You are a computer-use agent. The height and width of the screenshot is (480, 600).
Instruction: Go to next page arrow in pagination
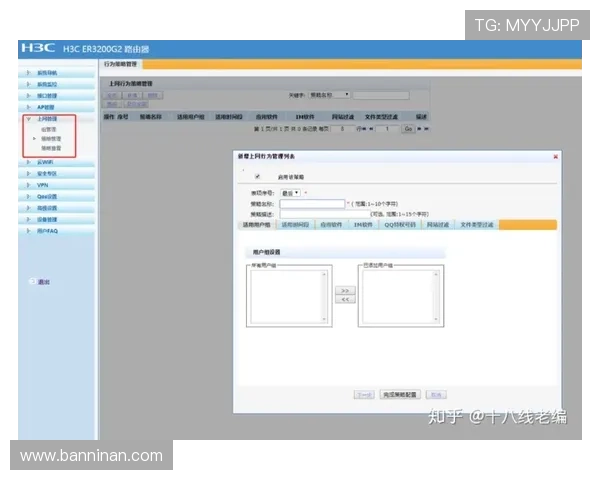420,128
